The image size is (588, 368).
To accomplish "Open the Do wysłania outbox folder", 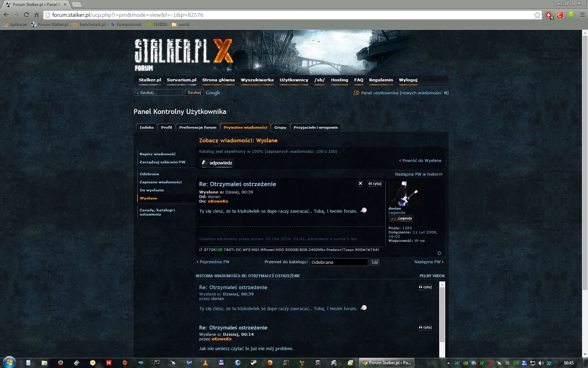I will click(152, 190).
